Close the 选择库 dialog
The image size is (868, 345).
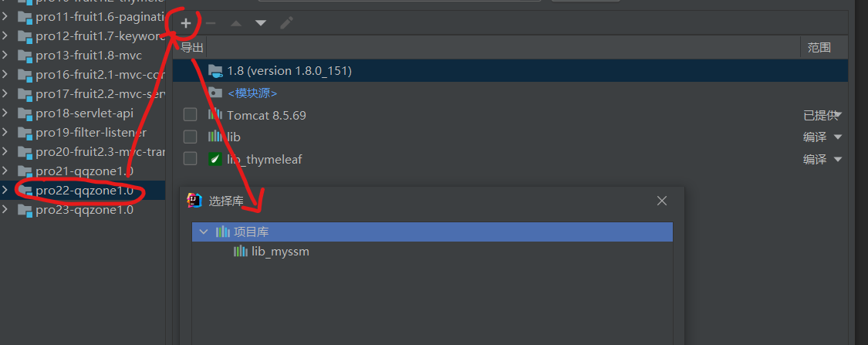(661, 201)
